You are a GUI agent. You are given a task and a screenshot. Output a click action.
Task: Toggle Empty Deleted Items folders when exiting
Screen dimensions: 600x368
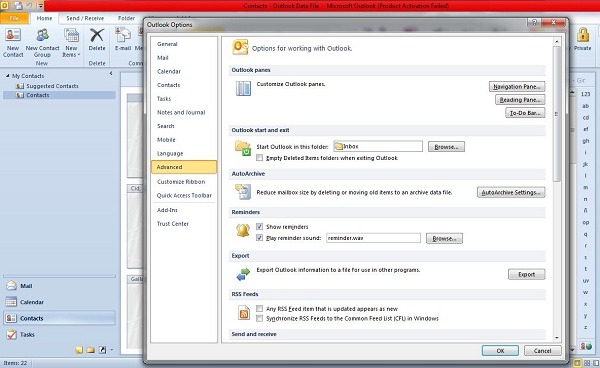click(259, 158)
